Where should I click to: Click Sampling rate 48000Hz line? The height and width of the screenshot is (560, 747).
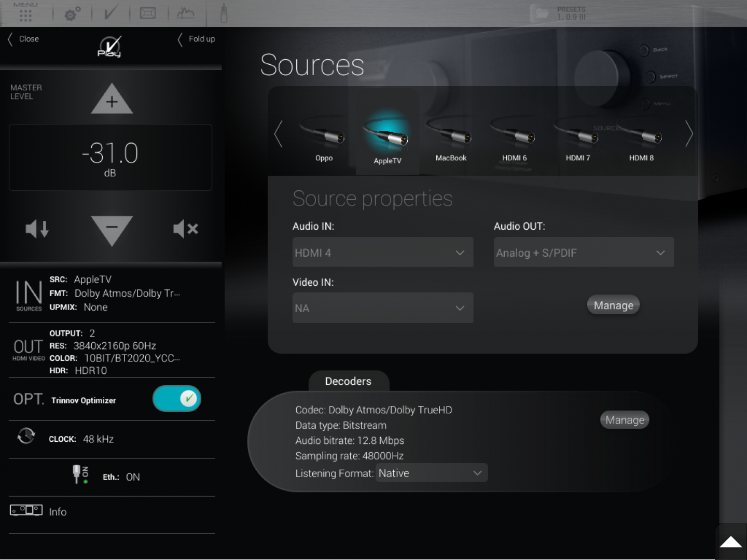349,456
